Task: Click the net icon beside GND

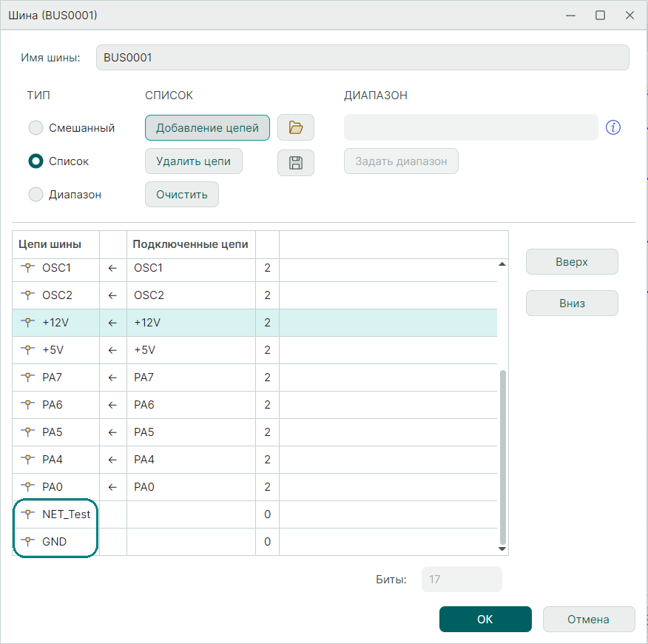Action: [29, 542]
